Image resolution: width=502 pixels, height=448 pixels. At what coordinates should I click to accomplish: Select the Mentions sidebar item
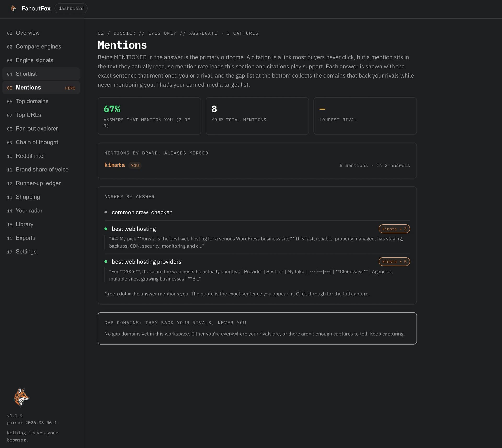pyautogui.click(x=41, y=88)
